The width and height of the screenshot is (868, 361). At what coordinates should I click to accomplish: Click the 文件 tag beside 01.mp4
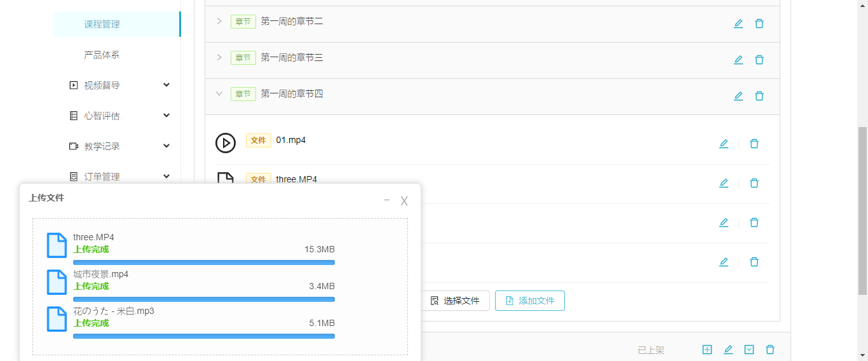tap(259, 140)
